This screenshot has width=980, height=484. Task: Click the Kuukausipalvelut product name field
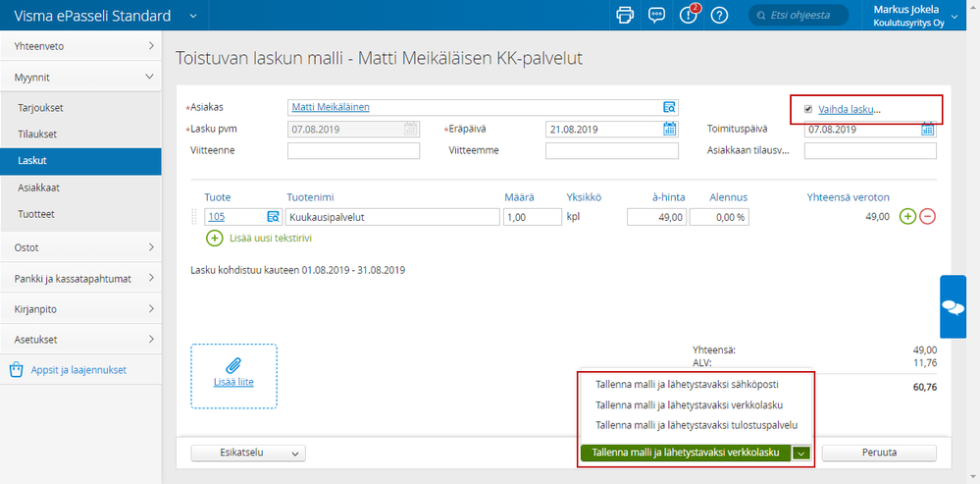tap(391, 217)
